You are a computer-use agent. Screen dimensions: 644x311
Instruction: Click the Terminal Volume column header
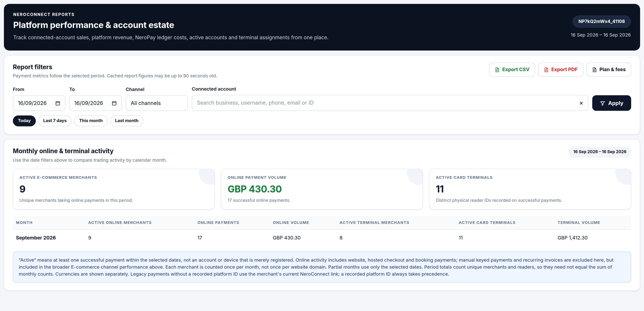coord(579,223)
